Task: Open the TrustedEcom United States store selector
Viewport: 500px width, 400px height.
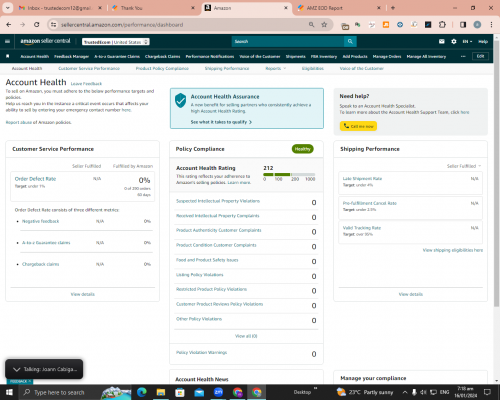Action: coord(116,42)
